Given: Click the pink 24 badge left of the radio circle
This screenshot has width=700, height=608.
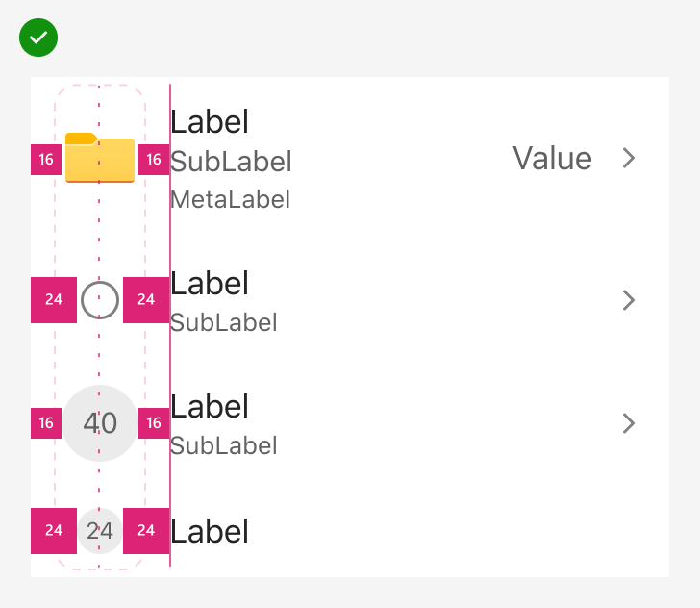Looking at the screenshot, I should [x=54, y=300].
